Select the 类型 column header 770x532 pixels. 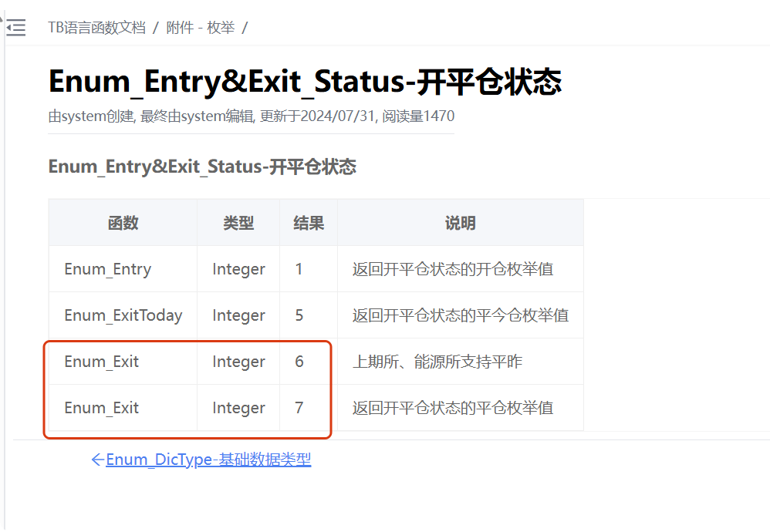pos(238,223)
